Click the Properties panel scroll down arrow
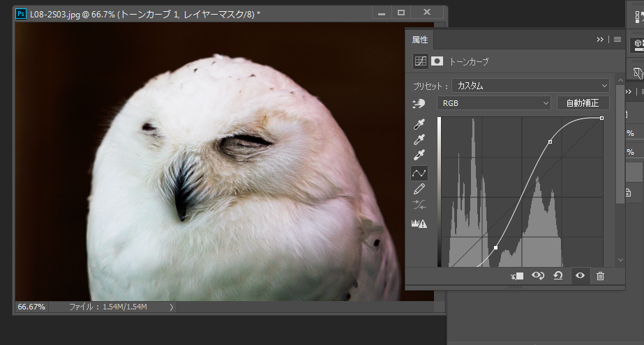 click(x=620, y=260)
